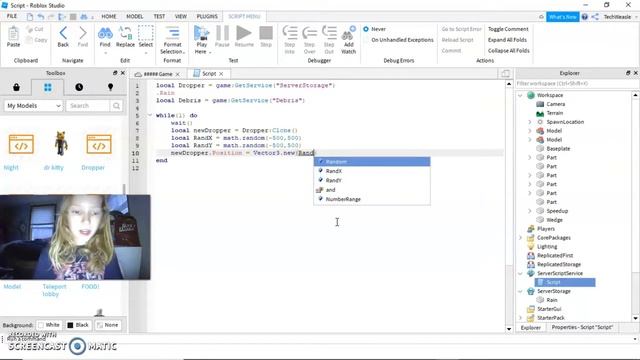Viewport: 640px width, 360px height.
Task: Switch to the MODEL ribbon tab
Action: coord(135,16)
